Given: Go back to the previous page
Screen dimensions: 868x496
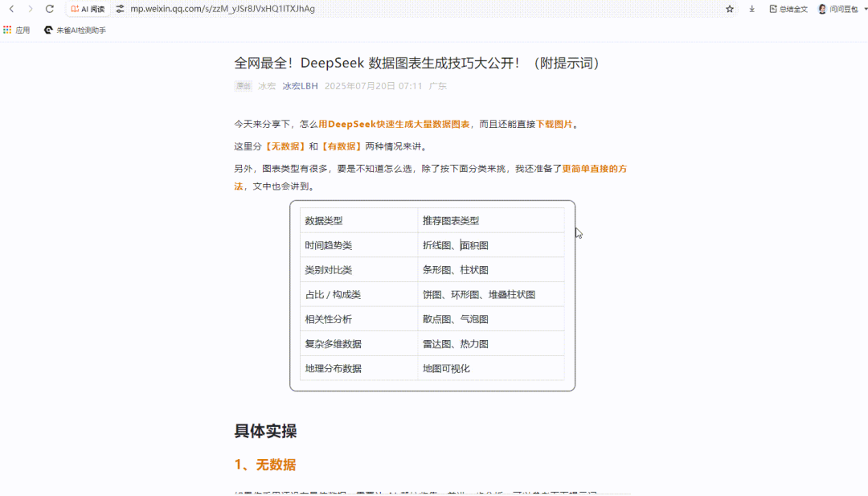Looking at the screenshot, I should tap(11, 9).
